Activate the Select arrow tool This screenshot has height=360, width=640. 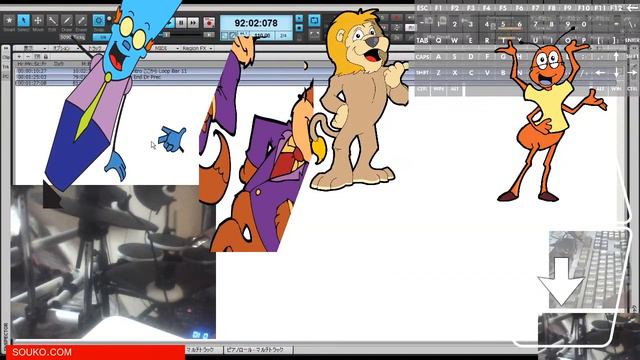tap(24, 20)
